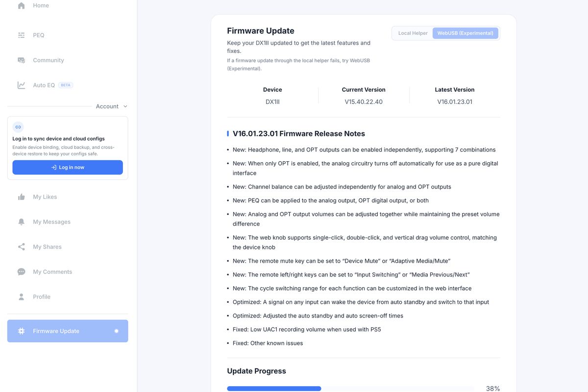588x392 pixels.
Task: Click the Firmware Update chip icon
Action: 21,331
